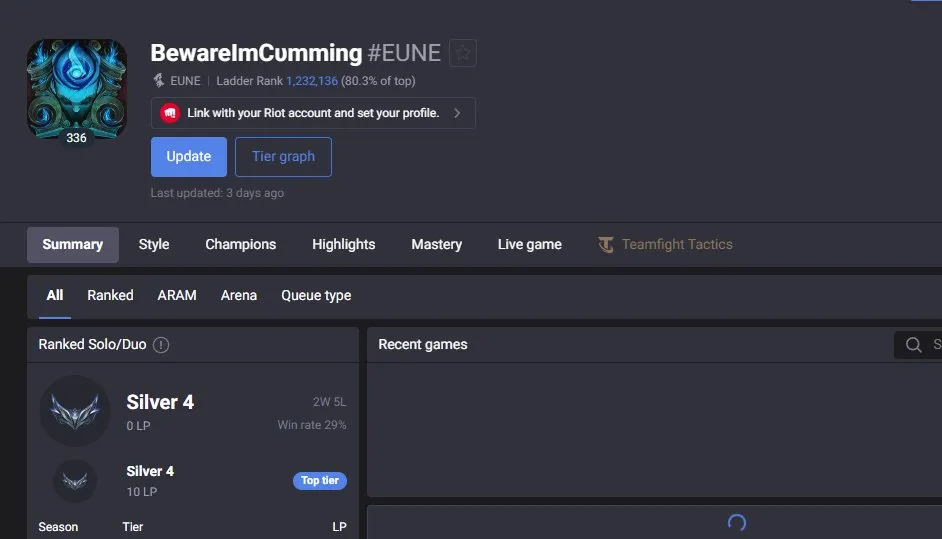
Task: Click the search magnifier in Recent games
Action: pos(914,345)
